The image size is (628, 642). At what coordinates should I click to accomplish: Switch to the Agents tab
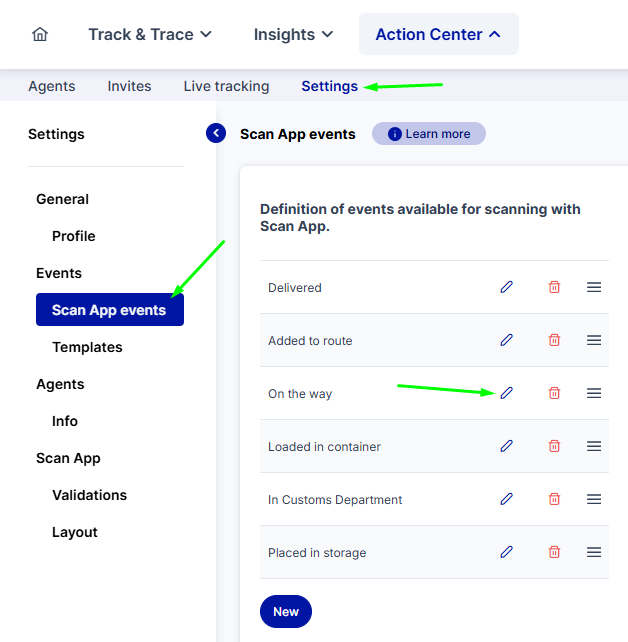tap(52, 86)
